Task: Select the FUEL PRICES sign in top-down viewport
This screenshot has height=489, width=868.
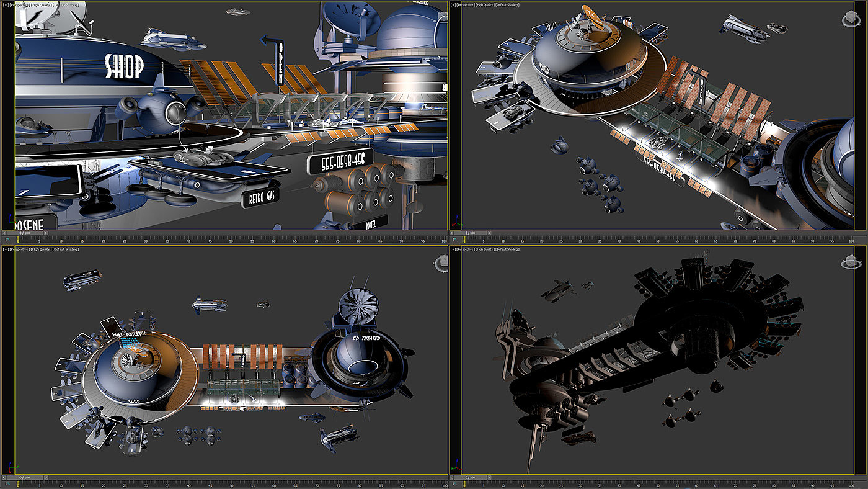Action: pos(128,334)
